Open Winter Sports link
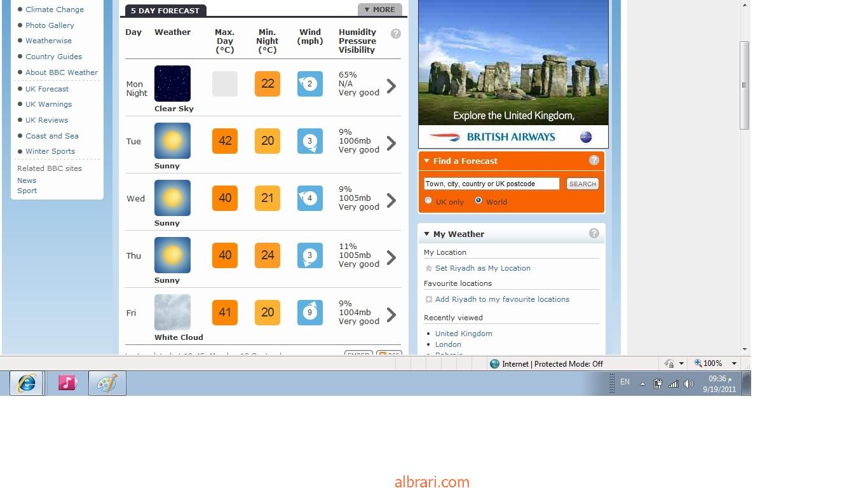This screenshot has width=868, height=488. point(50,151)
